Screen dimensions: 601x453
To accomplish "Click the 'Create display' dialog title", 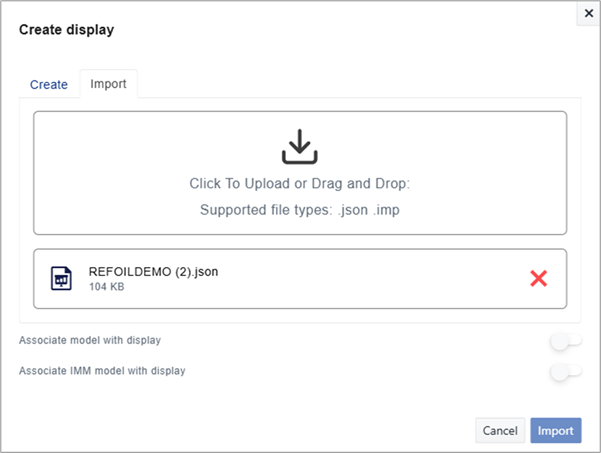I will (67, 30).
